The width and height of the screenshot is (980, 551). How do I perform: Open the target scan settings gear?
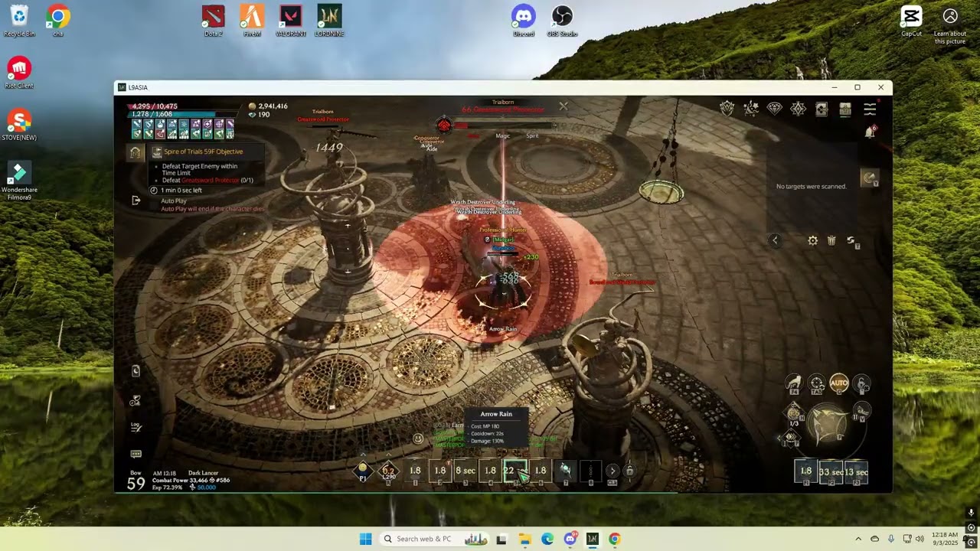(x=812, y=240)
